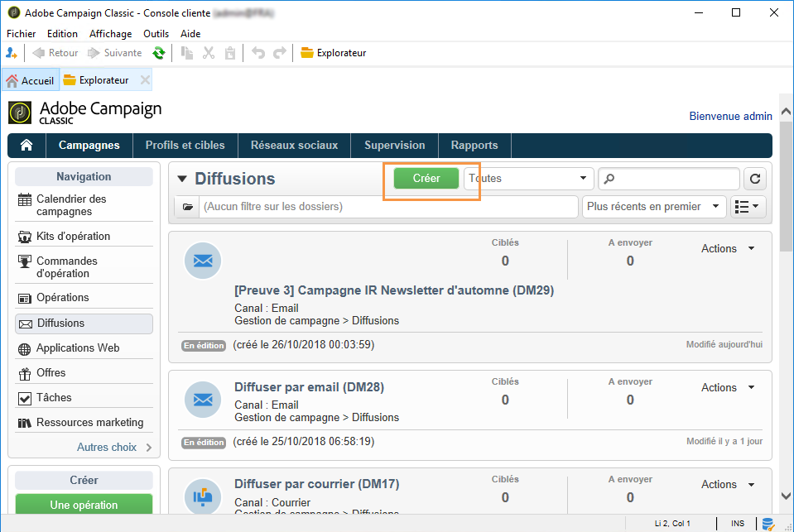Open Offres in navigation
794x532 pixels.
pos(84,373)
